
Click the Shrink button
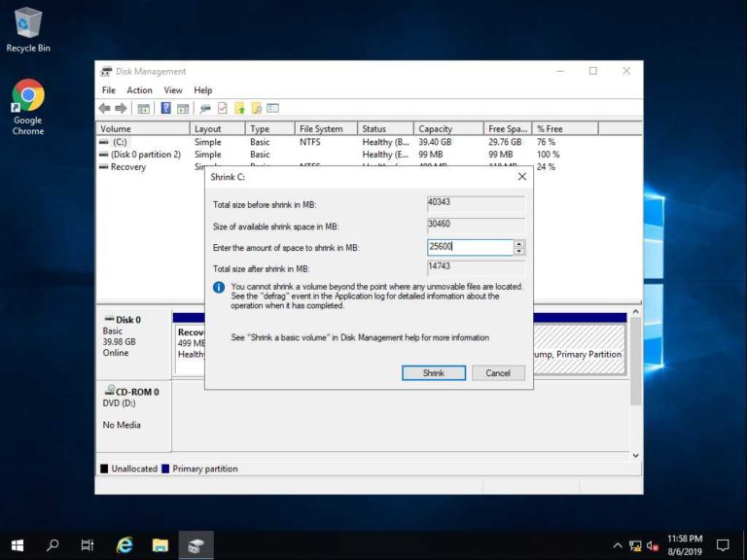(x=433, y=373)
